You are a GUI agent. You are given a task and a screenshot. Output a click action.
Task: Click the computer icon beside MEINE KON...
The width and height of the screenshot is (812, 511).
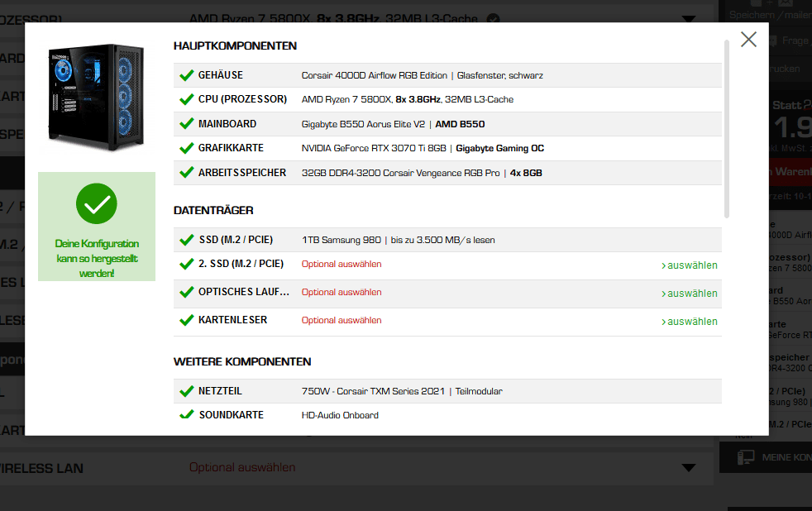[746, 457]
